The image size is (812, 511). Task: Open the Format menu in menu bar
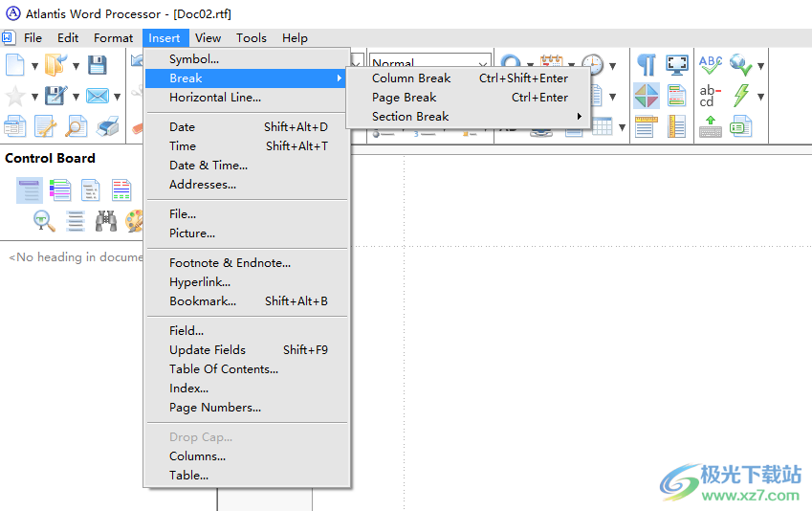click(x=113, y=38)
